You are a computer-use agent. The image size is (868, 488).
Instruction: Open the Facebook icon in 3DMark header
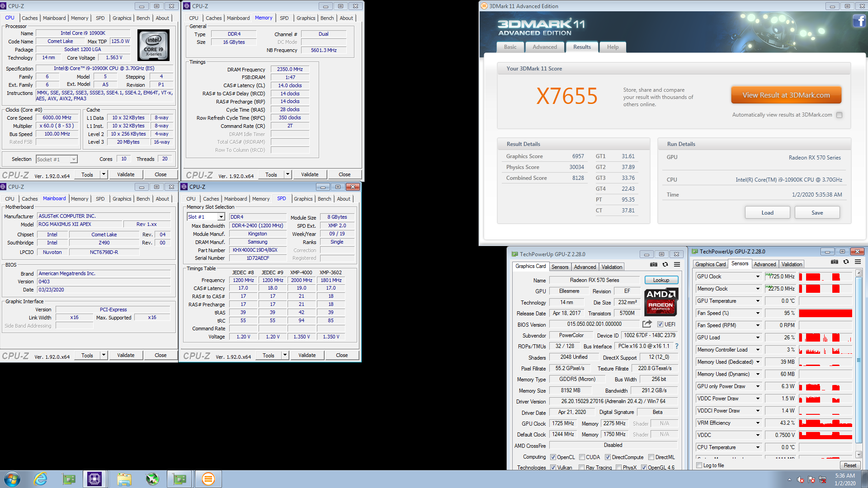click(859, 21)
